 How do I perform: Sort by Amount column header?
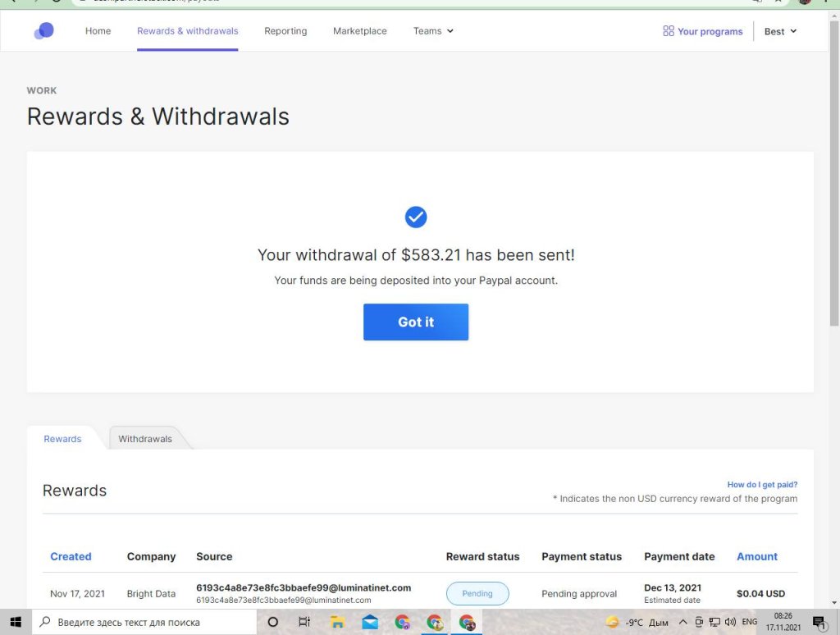(756, 556)
